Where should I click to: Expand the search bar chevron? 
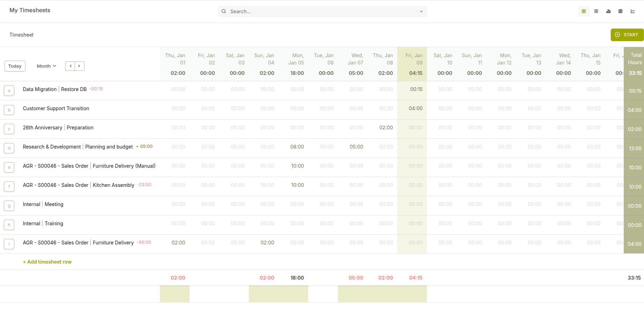tap(421, 11)
